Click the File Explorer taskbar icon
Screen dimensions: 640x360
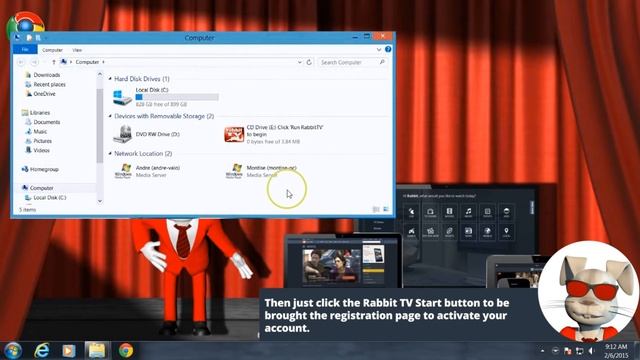tap(97, 351)
